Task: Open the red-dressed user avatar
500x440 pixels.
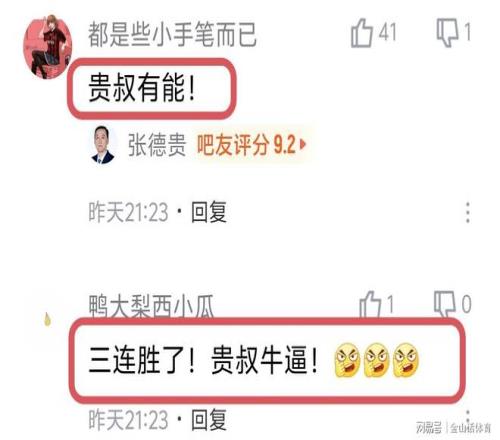Action: coord(47,47)
